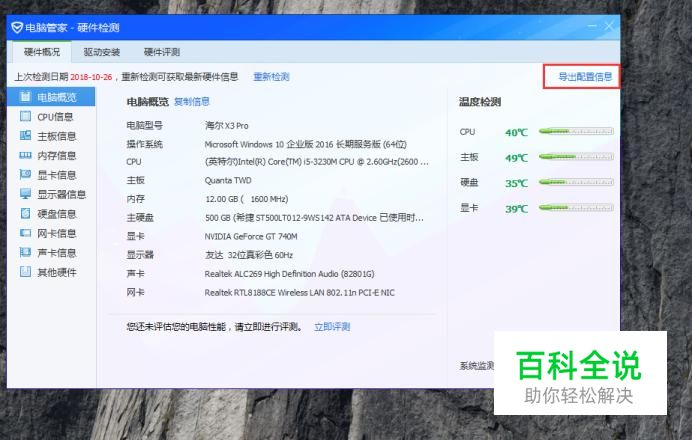This screenshot has width=692, height=440.
Task: Click the 海尔 X3 Pro model value
Action: click(x=226, y=125)
